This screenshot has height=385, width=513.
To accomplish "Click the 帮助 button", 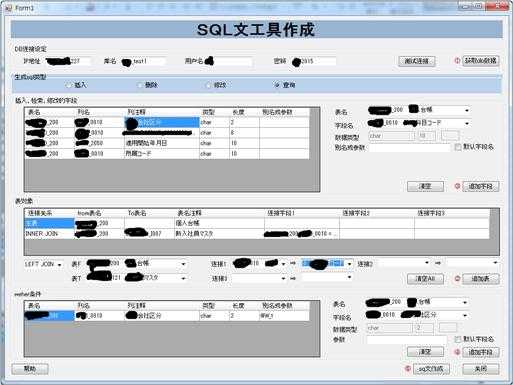I will pyautogui.click(x=30, y=369).
